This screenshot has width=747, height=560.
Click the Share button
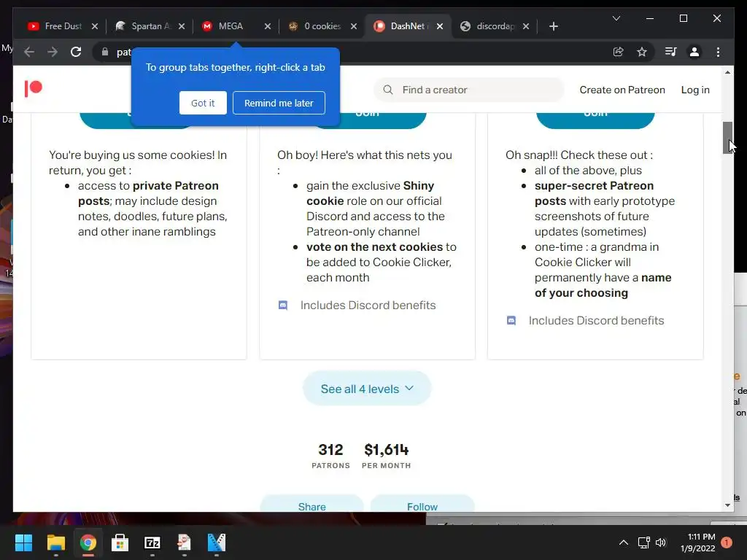(312, 504)
